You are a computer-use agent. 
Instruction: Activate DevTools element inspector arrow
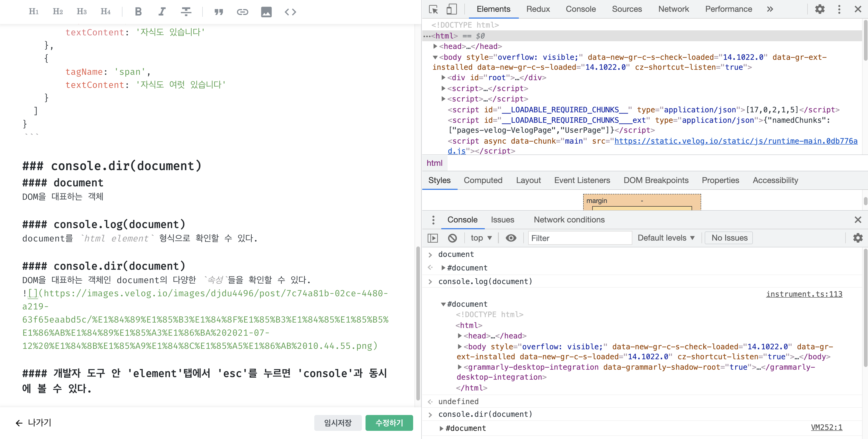point(433,9)
